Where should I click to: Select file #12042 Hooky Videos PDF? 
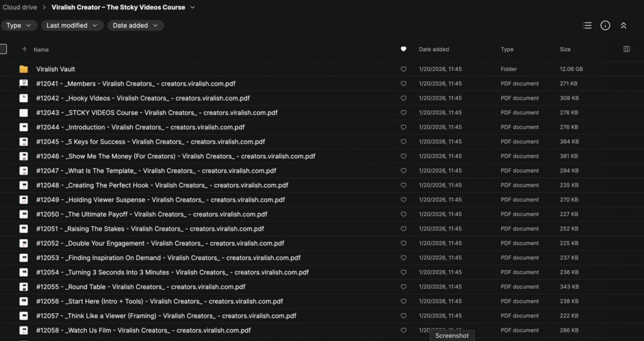pyautogui.click(x=143, y=98)
